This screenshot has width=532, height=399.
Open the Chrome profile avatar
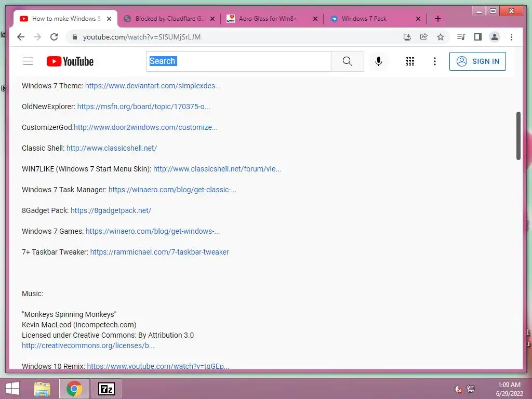(495, 37)
